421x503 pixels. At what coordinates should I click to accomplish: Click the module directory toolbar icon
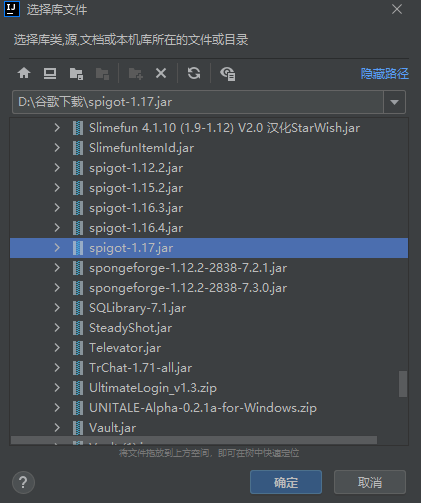[102, 73]
